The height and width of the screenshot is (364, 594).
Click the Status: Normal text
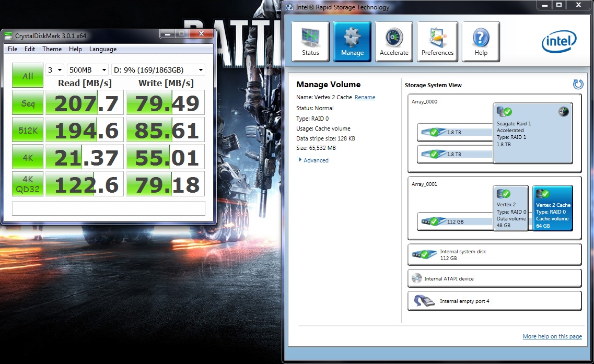click(315, 108)
